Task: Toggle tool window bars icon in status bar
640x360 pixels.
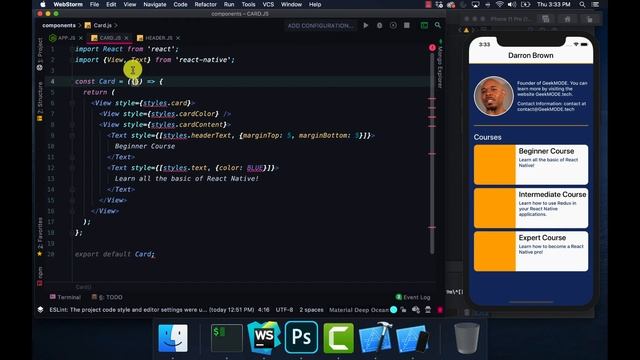Action: [x=40, y=309]
